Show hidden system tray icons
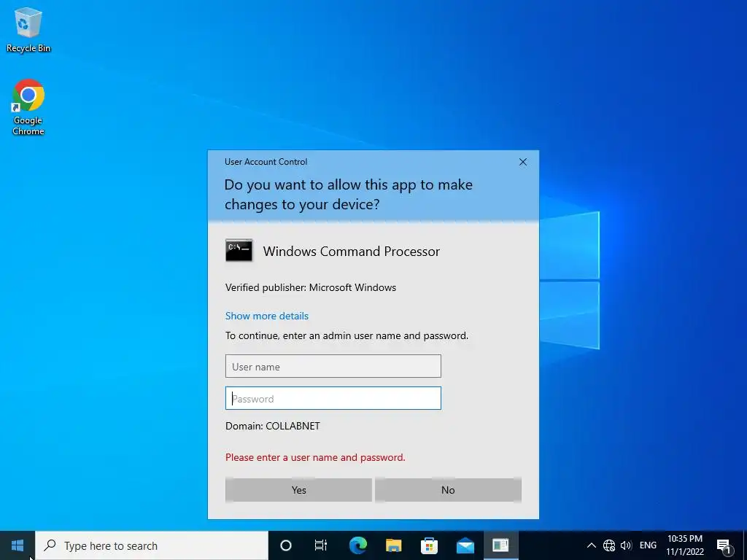 pyautogui.click(x=591, y=545)
